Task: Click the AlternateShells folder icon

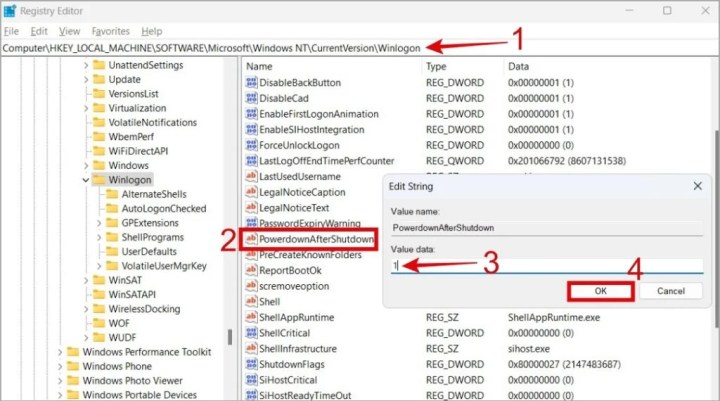Action: pyautogui.click(x=112, y=194)
